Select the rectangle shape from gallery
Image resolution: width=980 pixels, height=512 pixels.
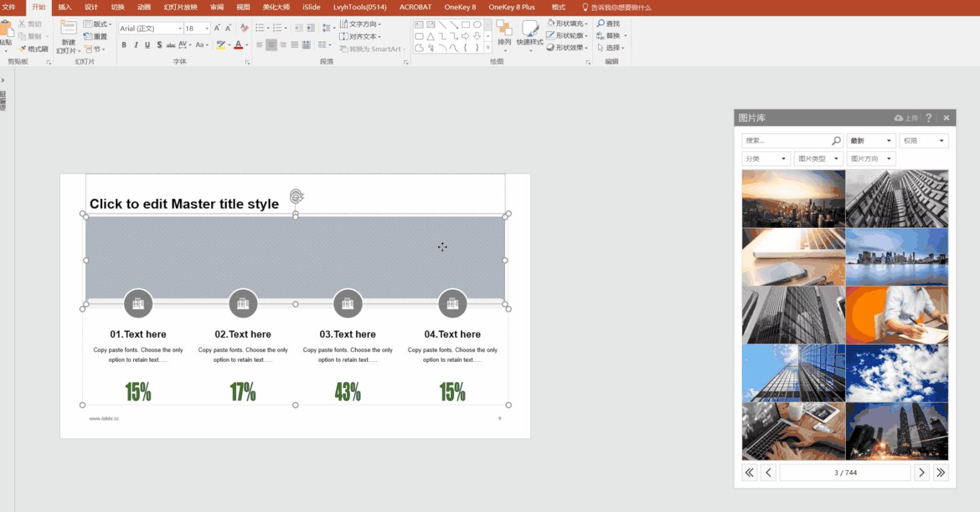pyautogui.click(x=465, y=25)
